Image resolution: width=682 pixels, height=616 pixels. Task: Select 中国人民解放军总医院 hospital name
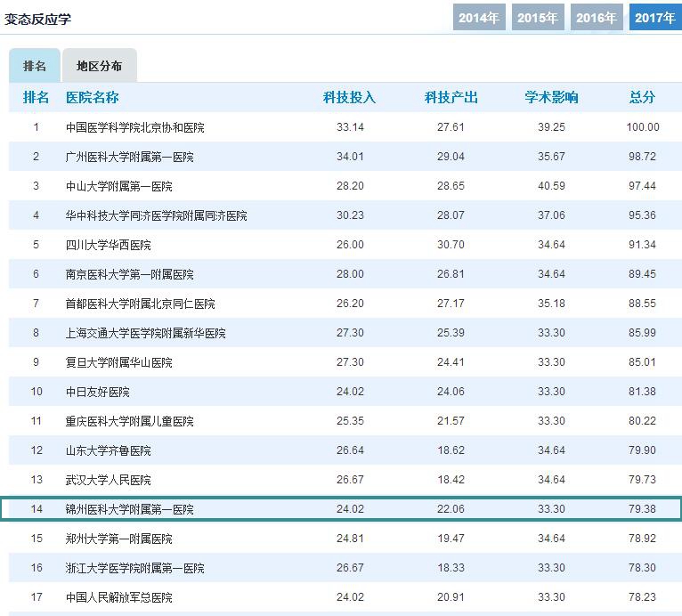point(118,597)
